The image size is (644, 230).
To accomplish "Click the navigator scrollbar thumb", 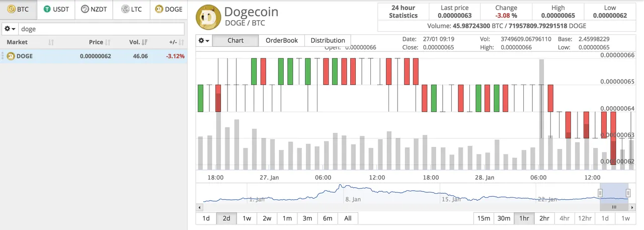I will 614,207.
